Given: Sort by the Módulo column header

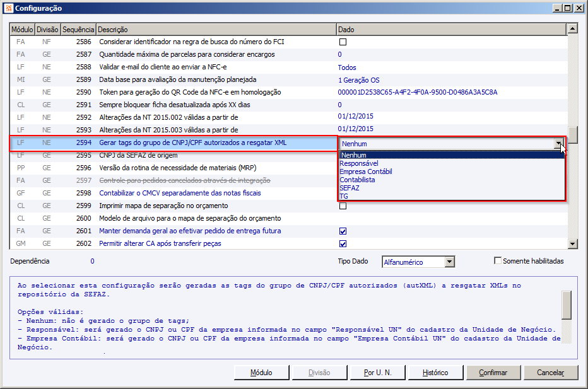Looking at the screenshot, I should point(22,30).
